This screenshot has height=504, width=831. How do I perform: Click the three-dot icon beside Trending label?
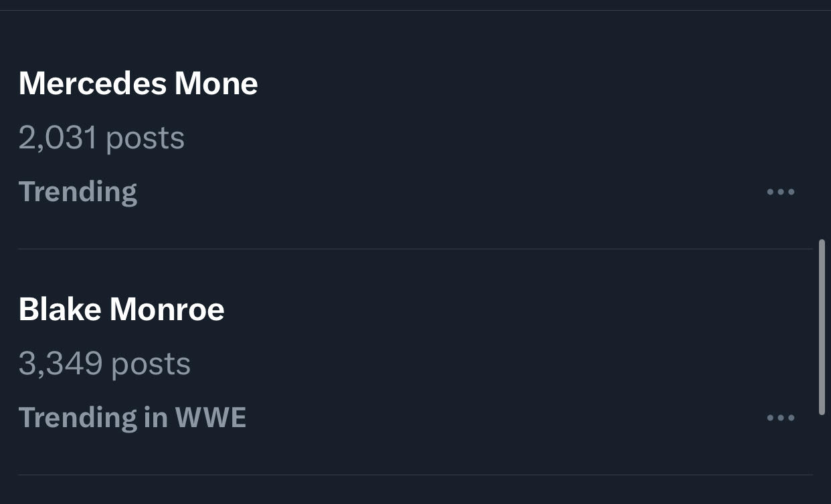point(780,192)
